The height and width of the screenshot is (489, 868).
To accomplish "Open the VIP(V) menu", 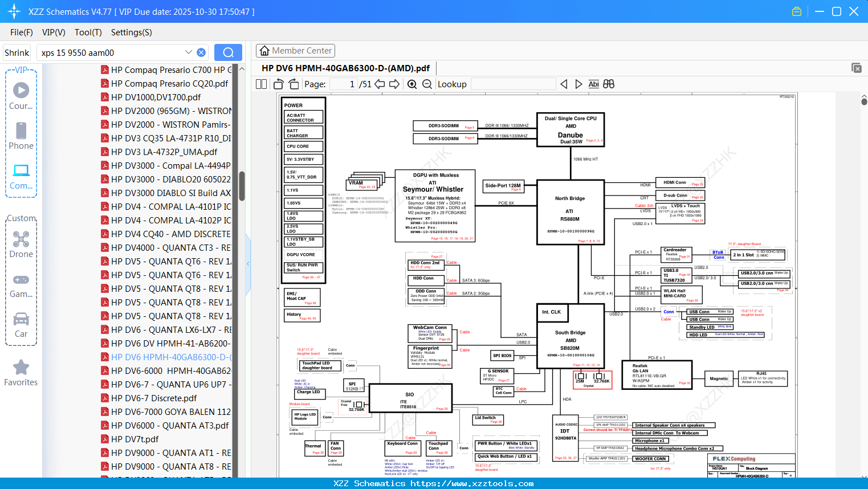I will (54, 32).
